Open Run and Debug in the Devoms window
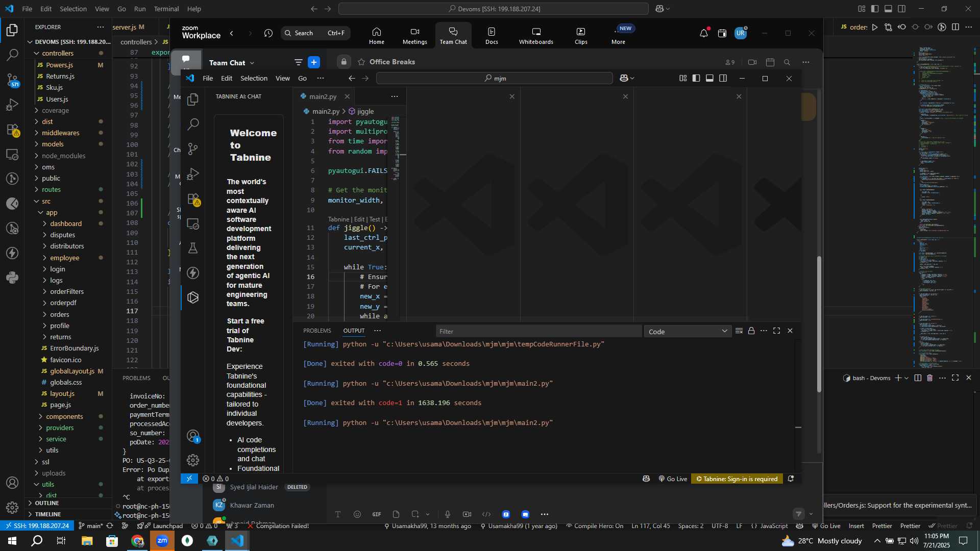Viewport: 980px width, 551px height. point(12,105)
